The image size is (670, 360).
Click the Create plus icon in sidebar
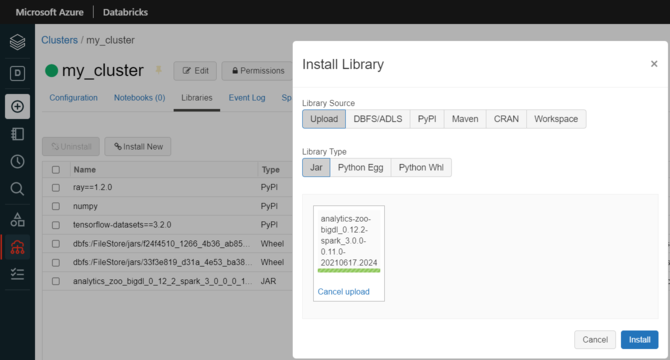[x=18, y=106]
